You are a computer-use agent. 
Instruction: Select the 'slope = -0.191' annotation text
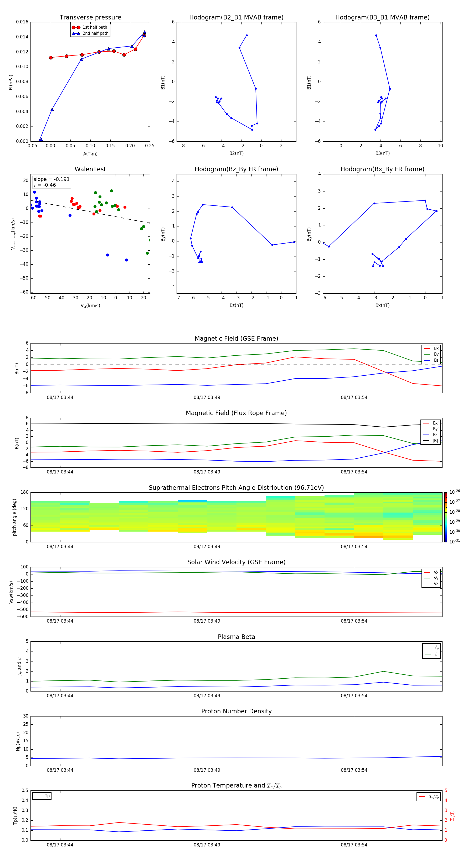pos(52,179)
